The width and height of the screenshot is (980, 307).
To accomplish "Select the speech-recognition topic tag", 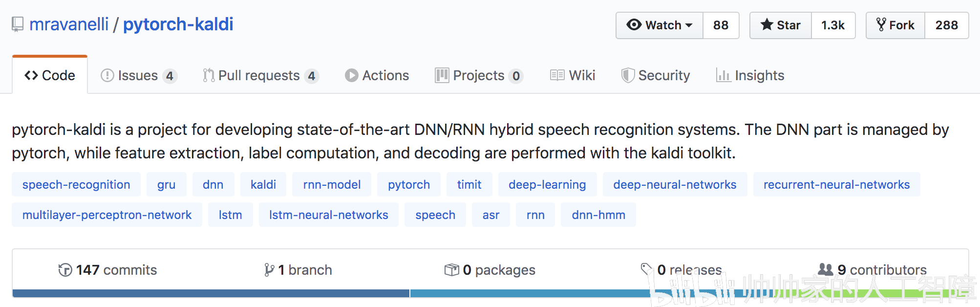I will pyautogui.click(x=76, y=184).
